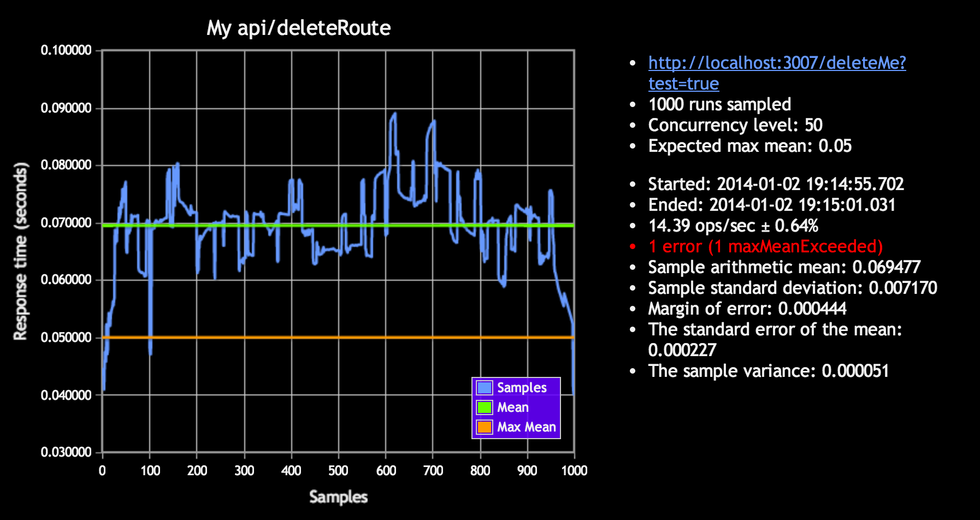Click the y-axis tick label 0.060000
The height and width of the screenshot is (520, 980).
[x=66, y=280]
